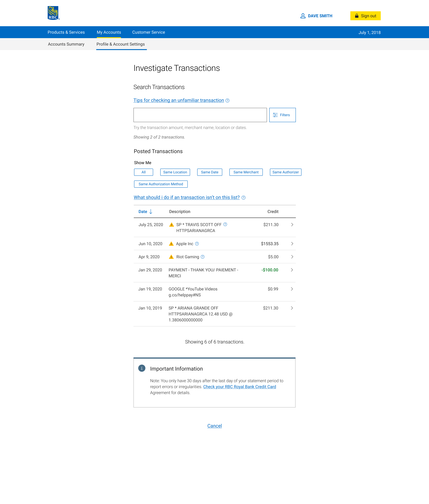Click help icon beside transaction-not-listed link
The width and height of the screenshot is (429, 504).
(243, 198)
